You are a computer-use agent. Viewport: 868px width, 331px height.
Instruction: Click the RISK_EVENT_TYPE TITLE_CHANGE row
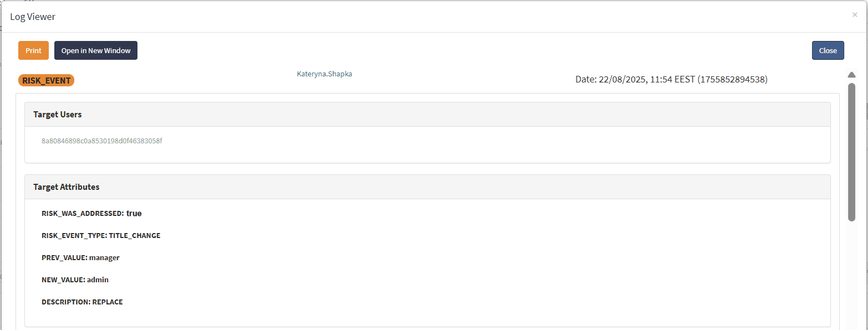pos(101,235)
